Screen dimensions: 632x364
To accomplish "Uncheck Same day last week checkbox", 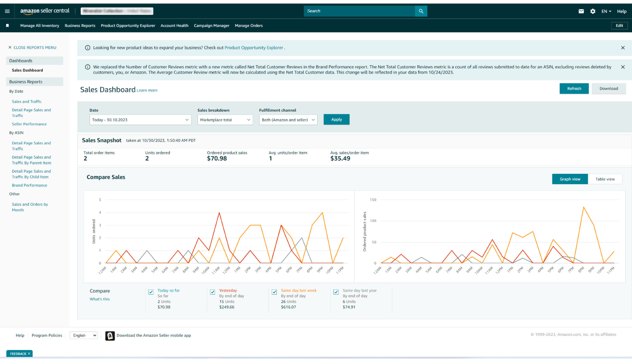I will click(x=274, y=292).
